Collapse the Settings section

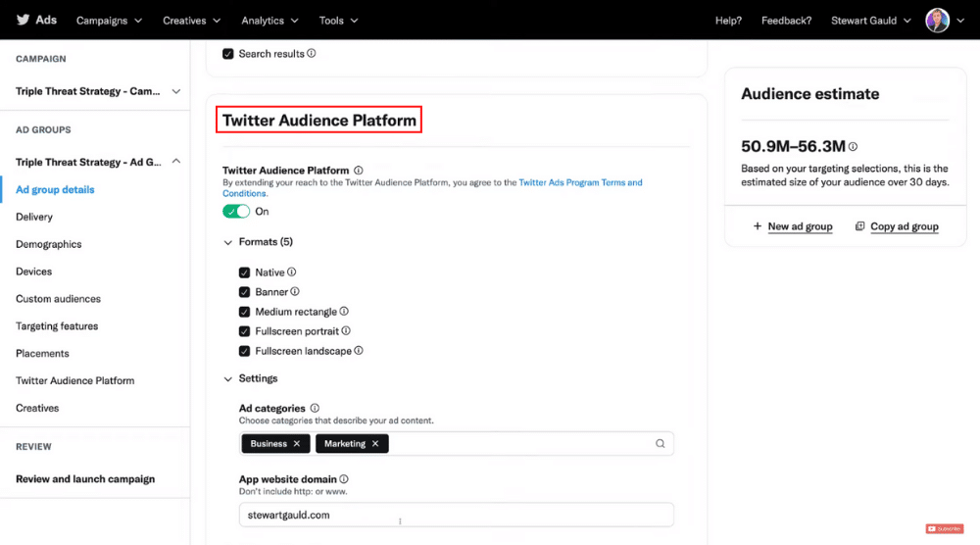tap(228, 378)
